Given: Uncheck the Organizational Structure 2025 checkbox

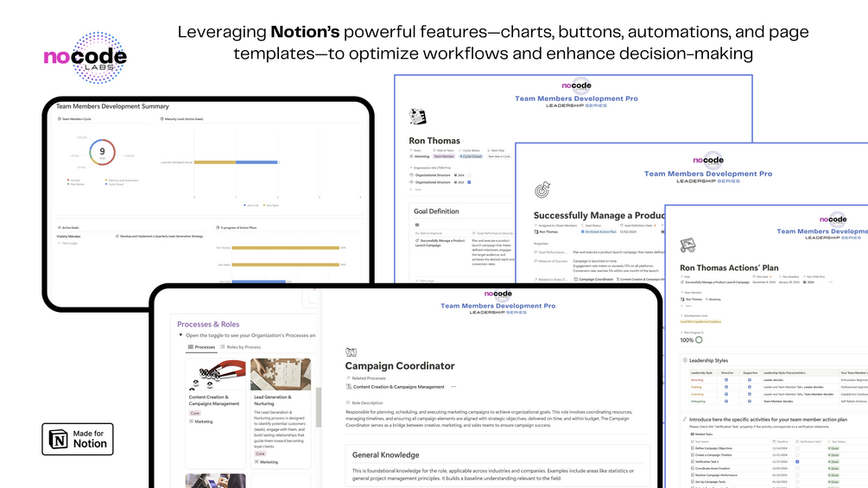Looking at the screenshot, I should tap(469, 182).
